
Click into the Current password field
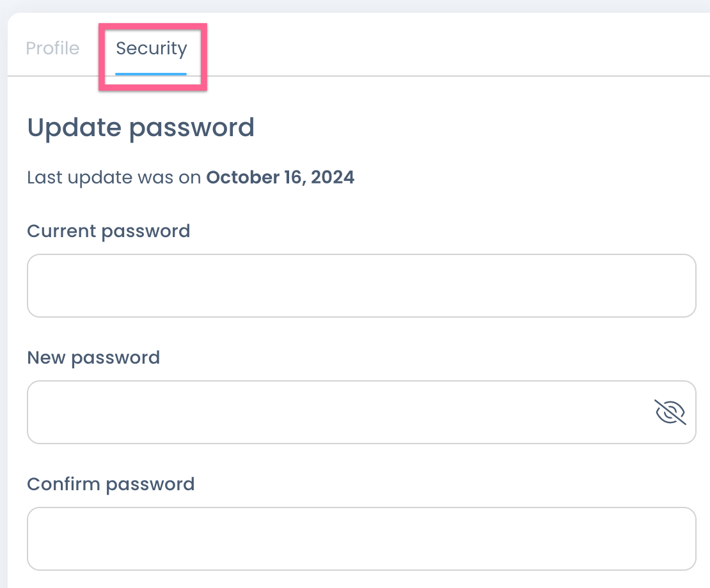click(361, 286)
